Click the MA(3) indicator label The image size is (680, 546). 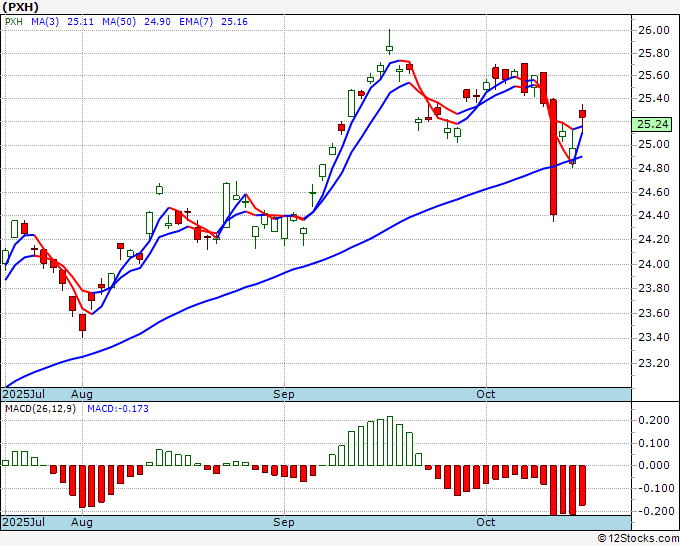pyautogui.click(x=45, y=22)
